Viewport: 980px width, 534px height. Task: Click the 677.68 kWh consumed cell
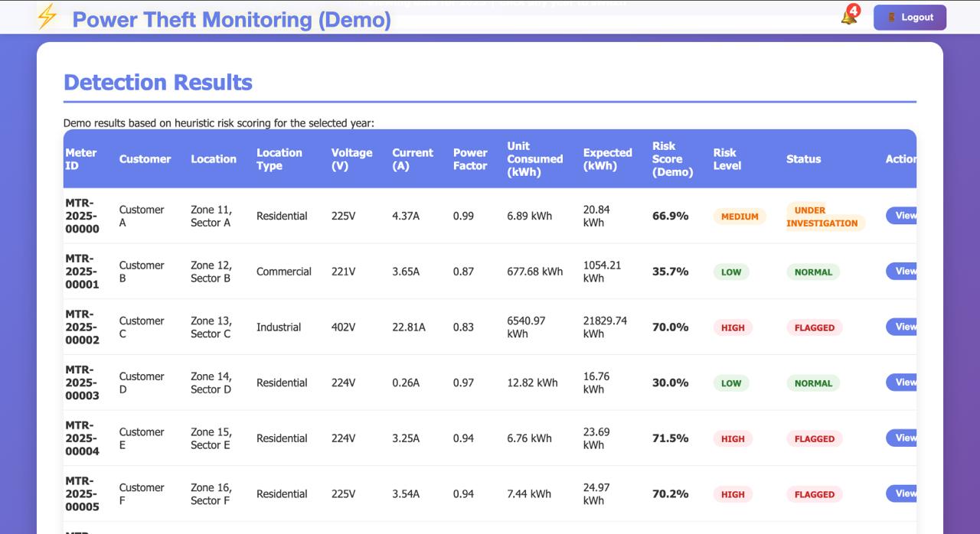(x=534, y=272)
